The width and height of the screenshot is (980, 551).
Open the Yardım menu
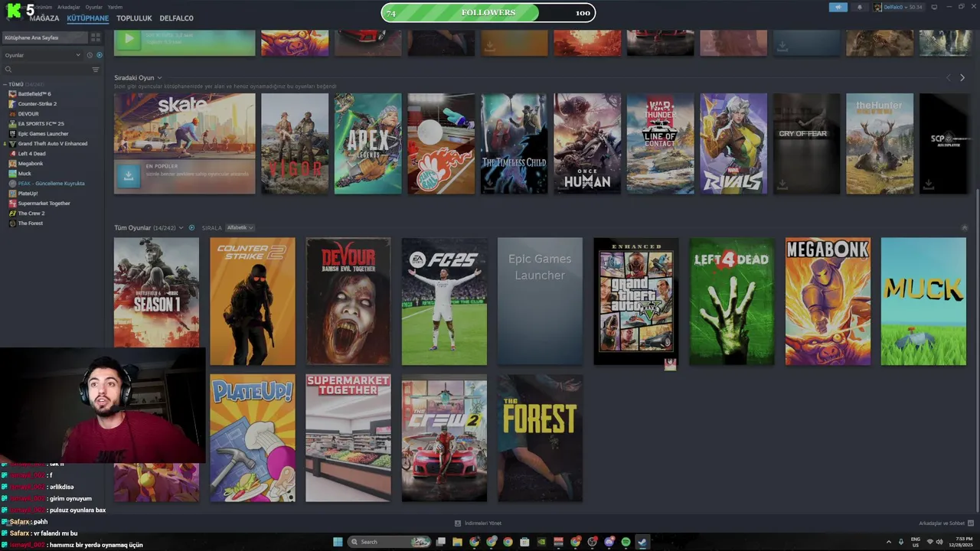point(115,7)
